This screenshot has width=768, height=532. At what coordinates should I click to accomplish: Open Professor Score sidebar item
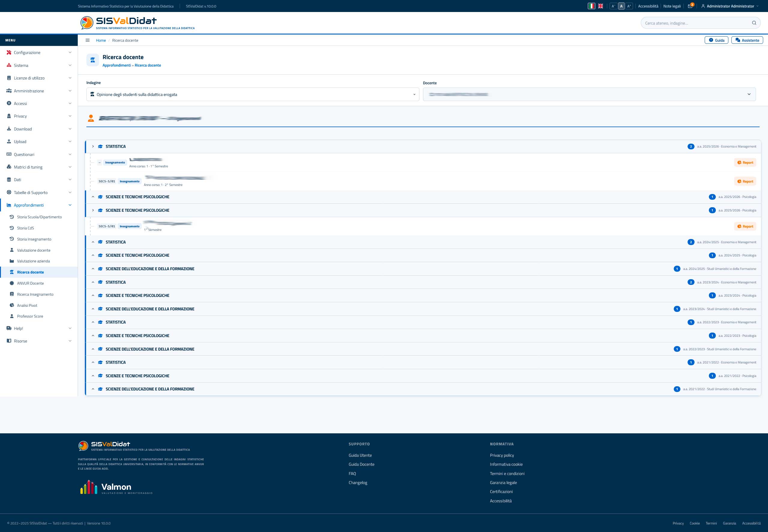[39, 316]
